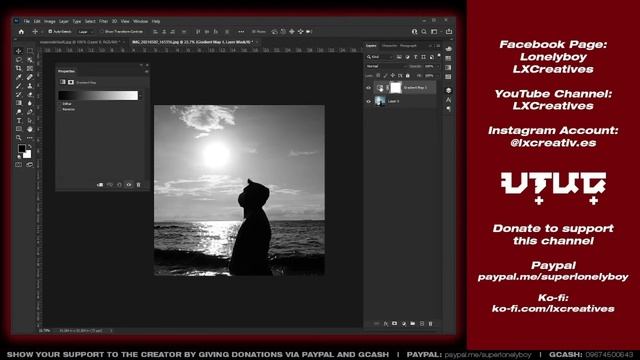Viewport: 640px width, 360px height.
Task: Toggle Quick Mask mode
Action: (x=19, y=164)
